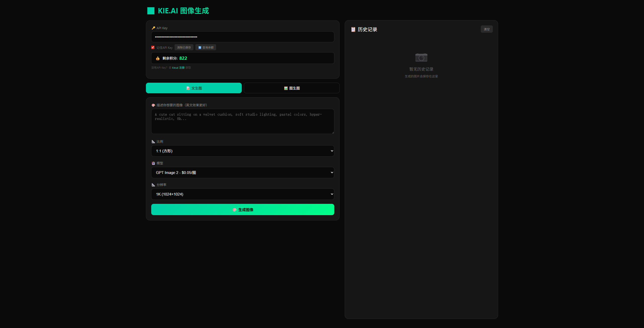Screen dimensions: 644x328
Task: Click the clipboard icon beside 历史记录
Action: 353,30
